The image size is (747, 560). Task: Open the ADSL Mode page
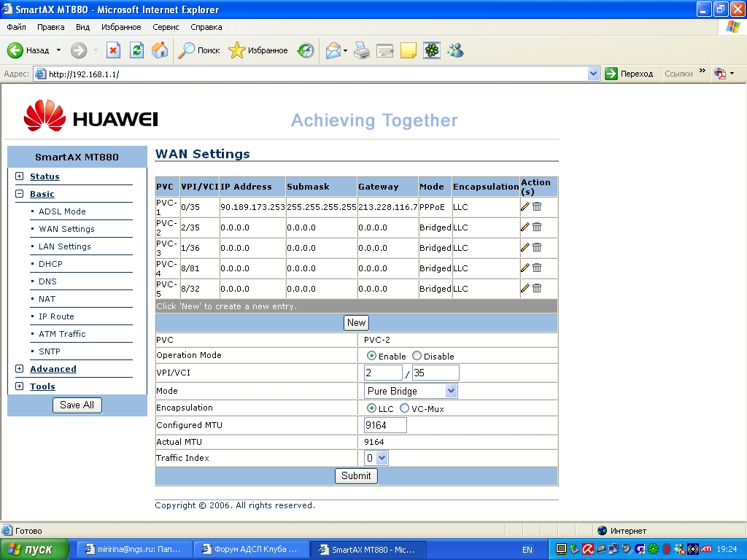(x=63, y=211)
